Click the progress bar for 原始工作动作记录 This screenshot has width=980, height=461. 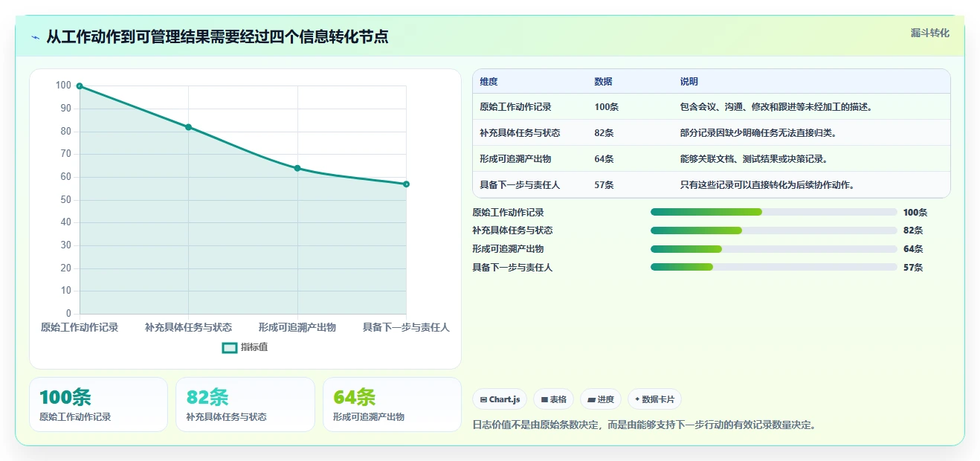click(x=773, y=212)
